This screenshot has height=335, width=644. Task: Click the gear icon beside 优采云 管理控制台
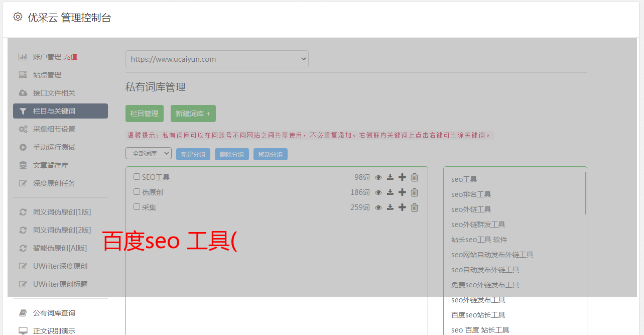(x=18, y=17)
